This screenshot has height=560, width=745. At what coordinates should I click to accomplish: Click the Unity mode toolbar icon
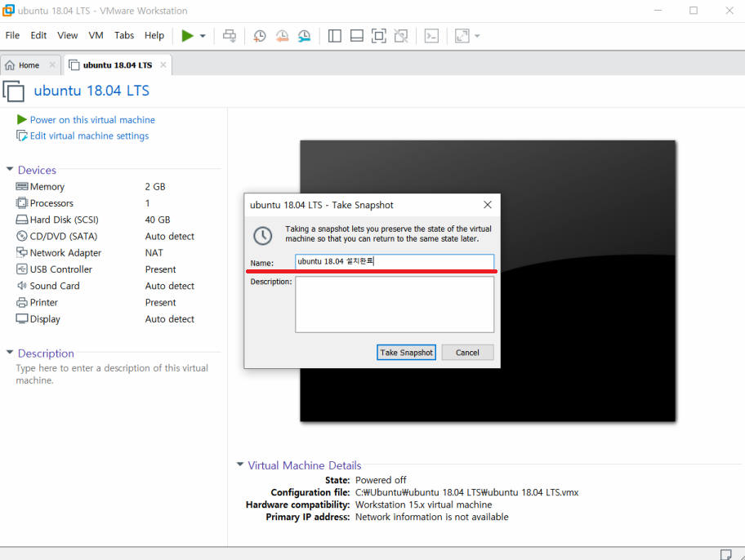pos(401,36)
